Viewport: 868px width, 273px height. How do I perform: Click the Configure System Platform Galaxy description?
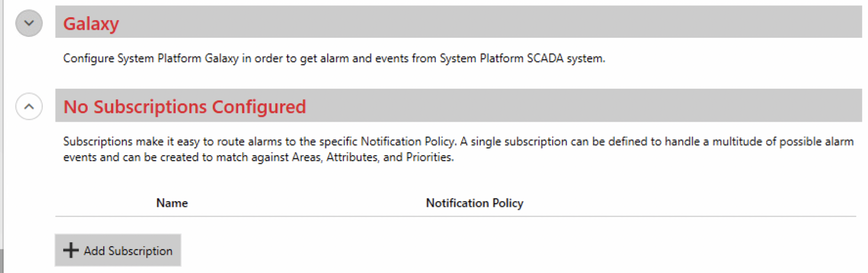334,58
